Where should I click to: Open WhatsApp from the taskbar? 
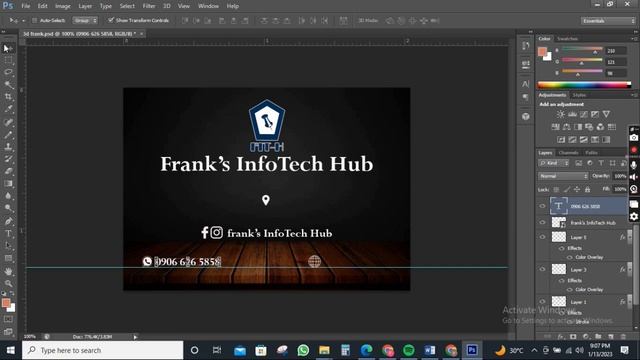point(303,350)
